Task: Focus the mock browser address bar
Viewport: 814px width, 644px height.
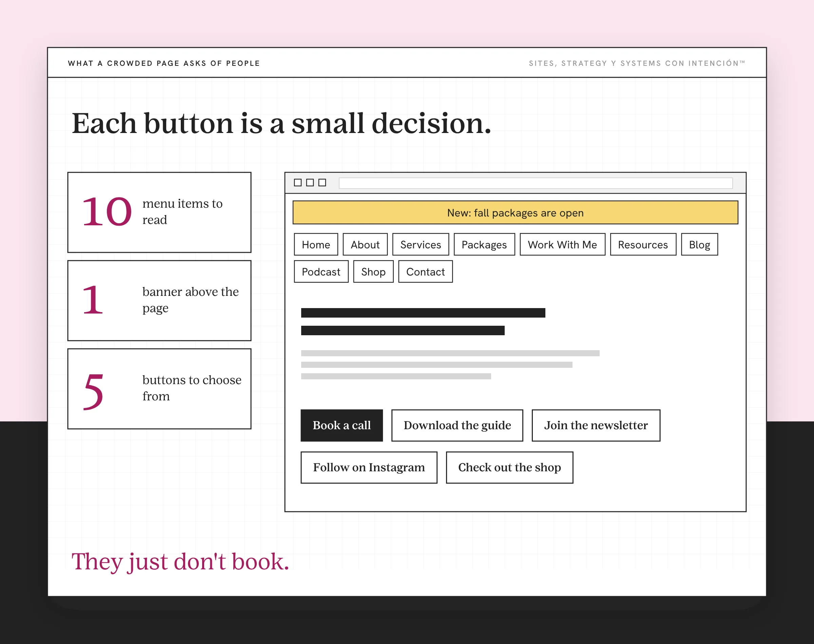Action: (x=536, y=183)
